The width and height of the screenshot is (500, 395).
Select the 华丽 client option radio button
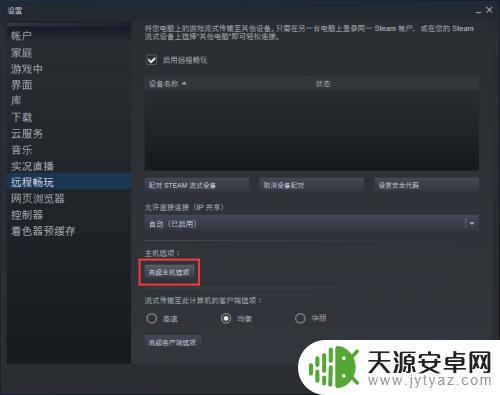[300, 318]
